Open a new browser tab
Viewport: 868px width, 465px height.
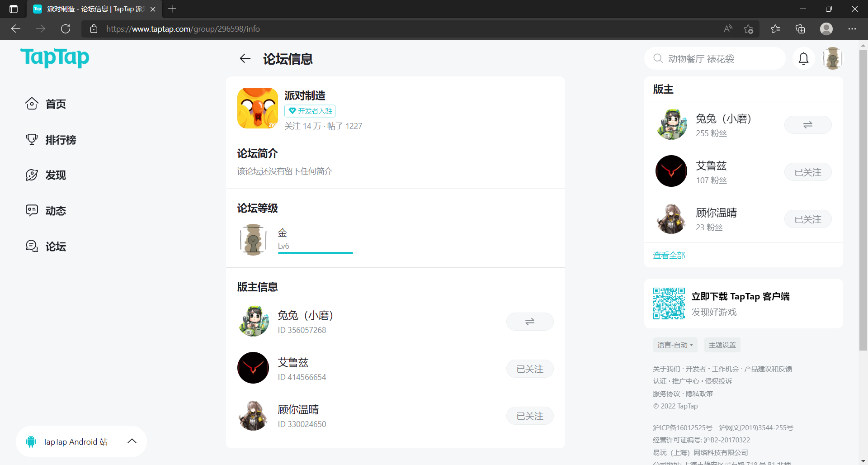click(x=172, y=9)
